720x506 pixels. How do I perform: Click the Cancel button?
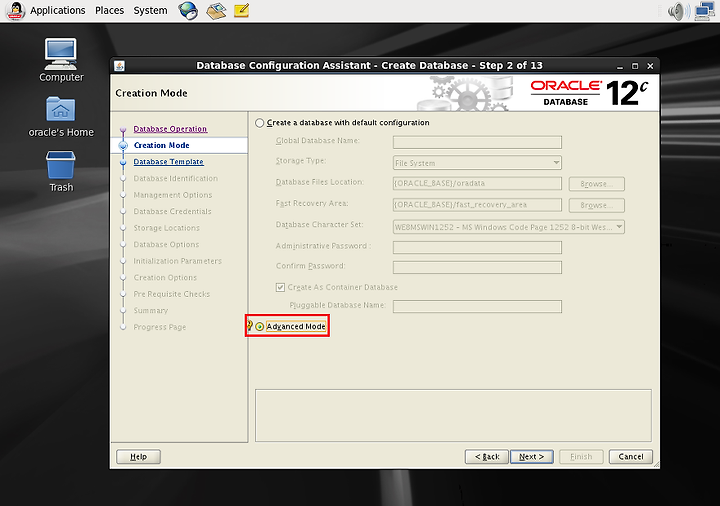pos(630,456)
